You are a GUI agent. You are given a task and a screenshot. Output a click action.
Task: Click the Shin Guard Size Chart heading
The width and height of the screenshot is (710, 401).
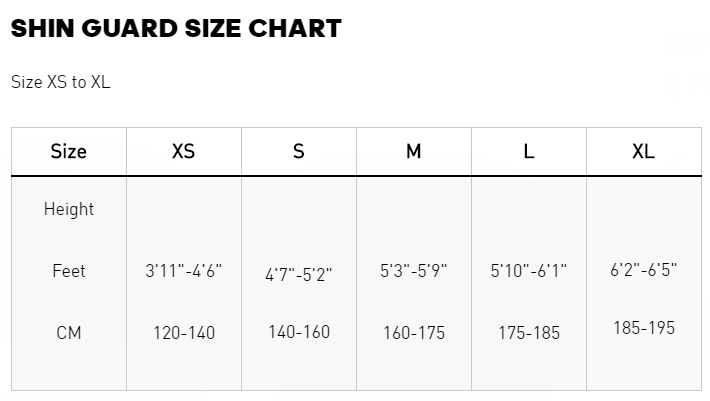[x=176, y=29]
